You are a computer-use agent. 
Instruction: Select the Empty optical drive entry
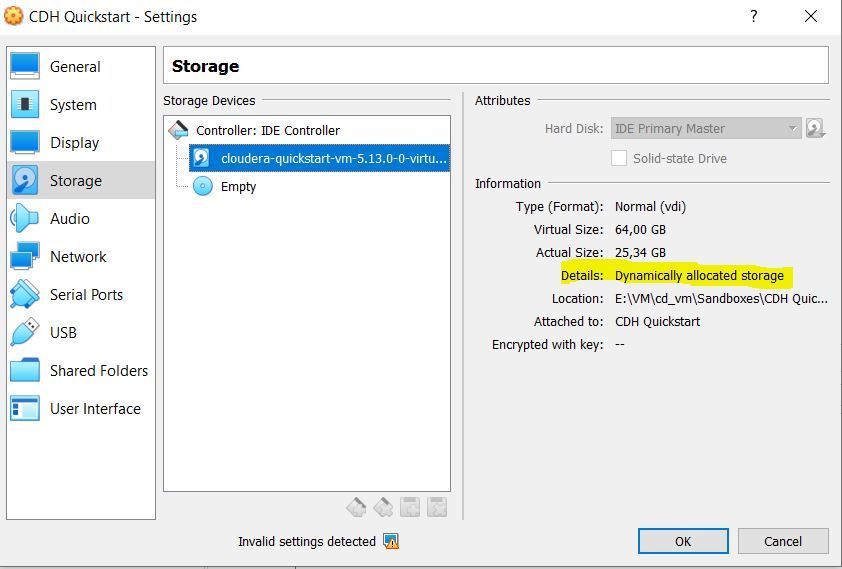[x=238, y=186]
